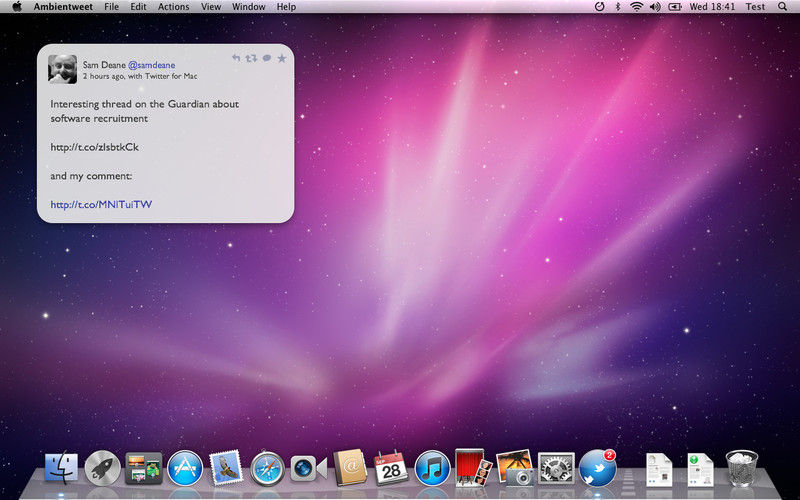Open the File menu

[x=111, y=7]
